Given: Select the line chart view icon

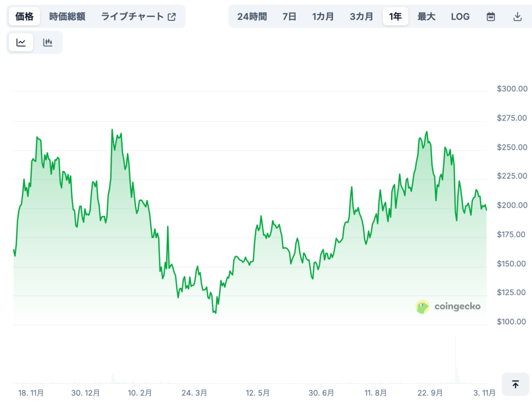Looking at the screenshot, I should [21, 42].
